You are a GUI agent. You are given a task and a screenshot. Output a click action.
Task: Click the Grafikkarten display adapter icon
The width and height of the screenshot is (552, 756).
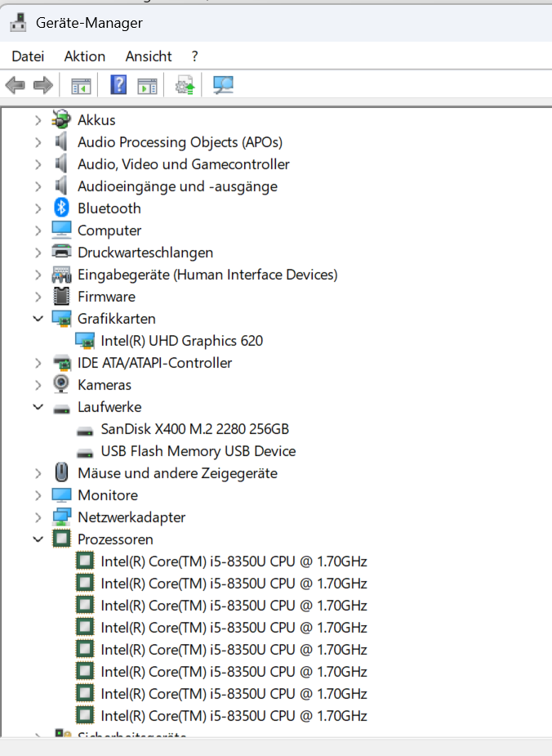click(x=61, y=319)
